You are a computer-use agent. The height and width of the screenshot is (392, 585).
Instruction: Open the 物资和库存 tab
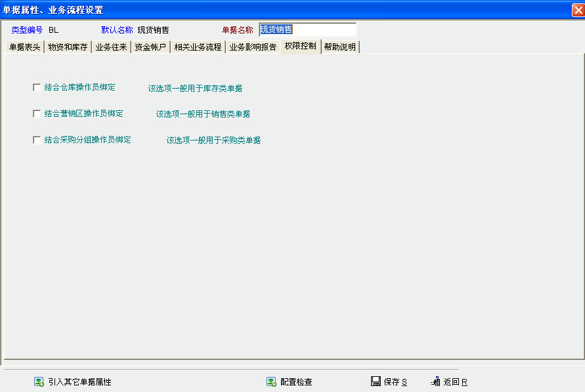(68, 47)
